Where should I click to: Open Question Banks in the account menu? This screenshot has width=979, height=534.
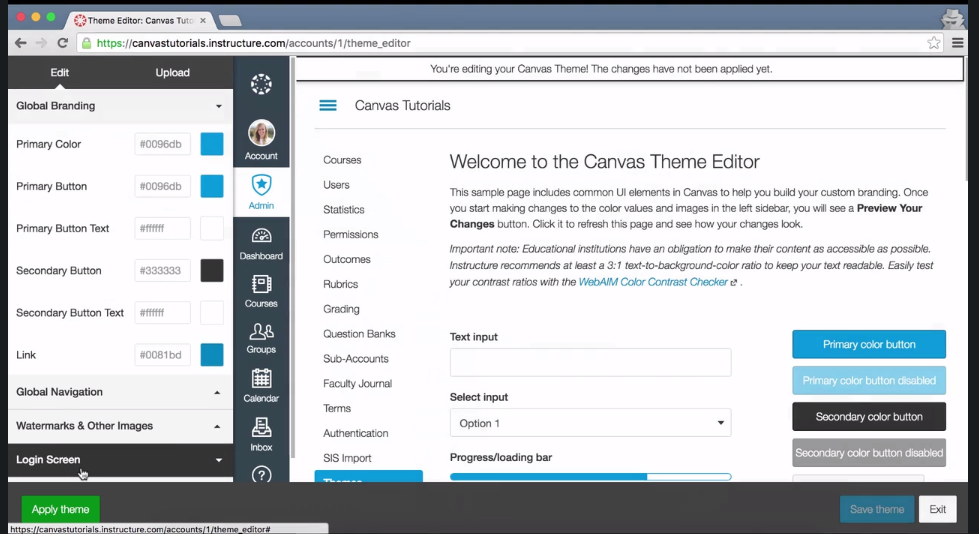point(359,334)
